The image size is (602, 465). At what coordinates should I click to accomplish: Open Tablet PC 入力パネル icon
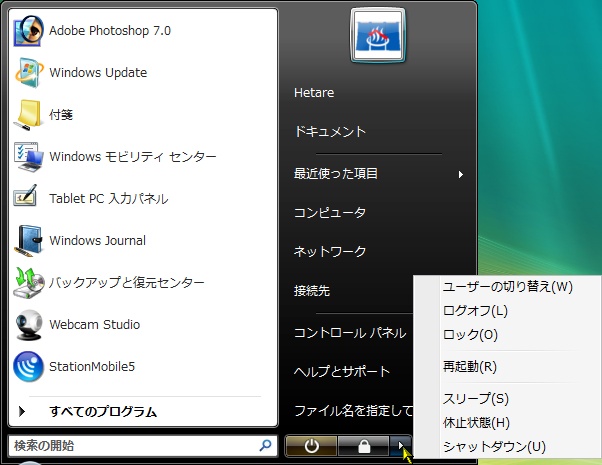click(x=26, y=196)
